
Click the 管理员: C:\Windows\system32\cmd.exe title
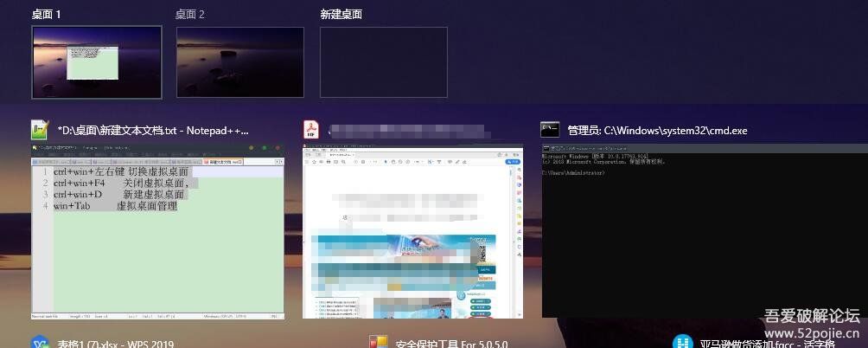click(658, 131)
